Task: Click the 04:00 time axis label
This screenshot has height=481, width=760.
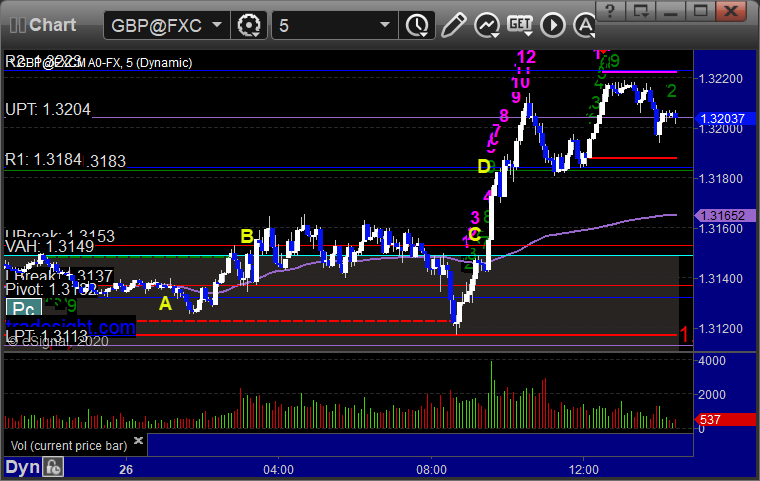Action: pyautogui.click(x=278, y=469)
